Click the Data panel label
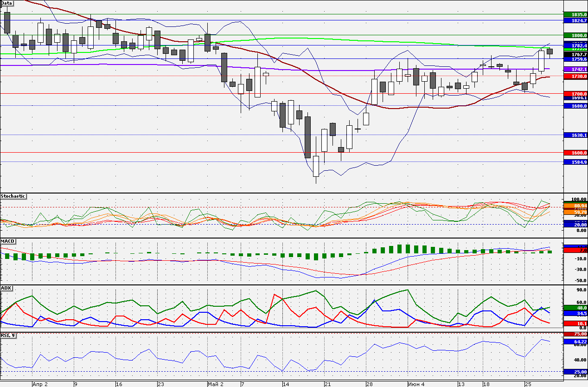The image size is (588, 387). click(x=7, y=3)
